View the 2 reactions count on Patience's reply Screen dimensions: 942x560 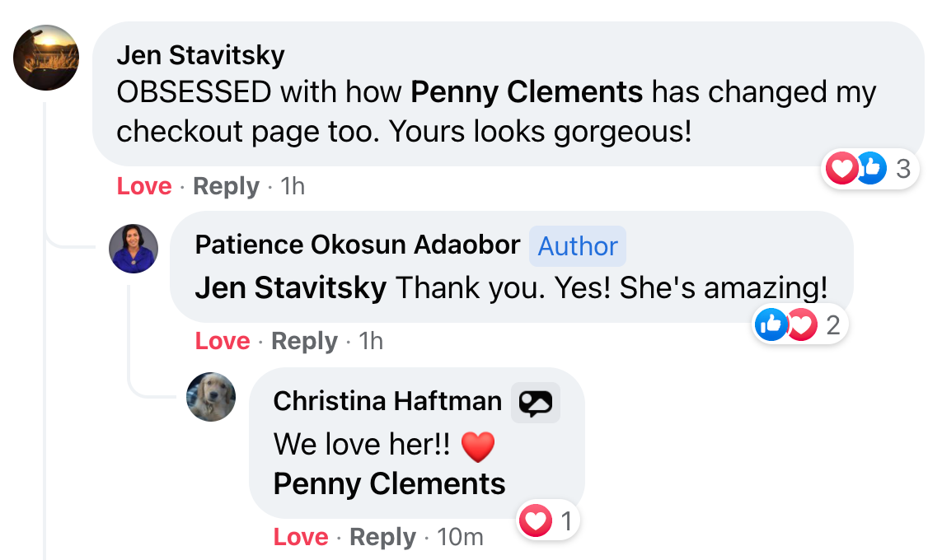[832, 325]
